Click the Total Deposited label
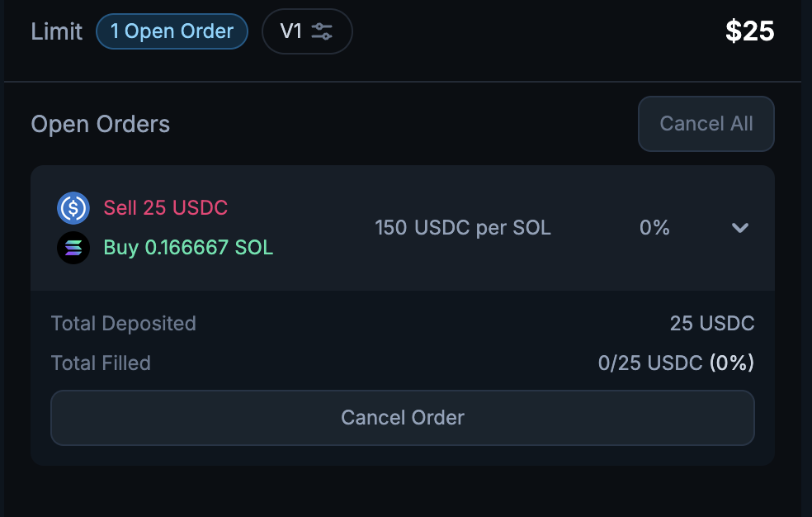This screenshot has height=517, width=812. (x=124, y=324)
